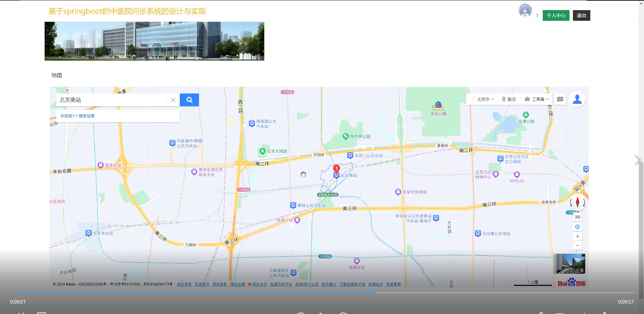The height and width of the screenshot is (314, 644).
Task: Open the Baidu map user avatar icon
Action: pyautogui.click(x=577, y=99)
